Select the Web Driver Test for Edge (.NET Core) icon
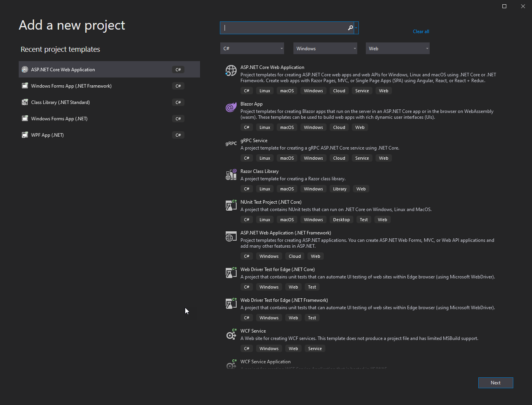 [231, 273]
